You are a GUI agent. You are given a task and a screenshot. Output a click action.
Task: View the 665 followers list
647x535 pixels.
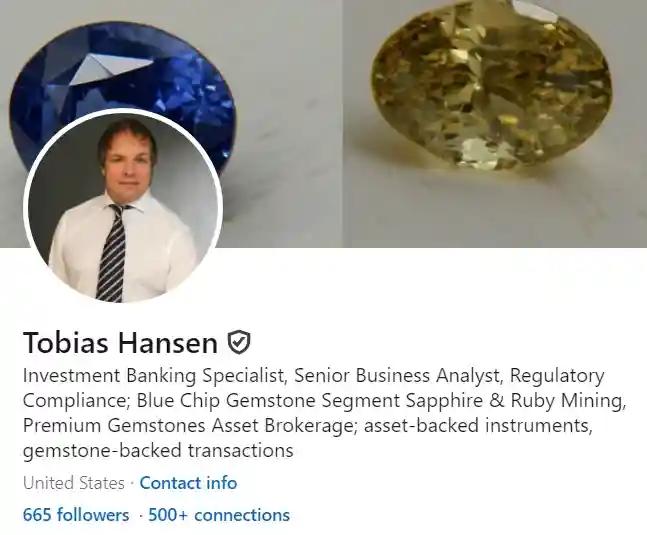coord(76,515)
